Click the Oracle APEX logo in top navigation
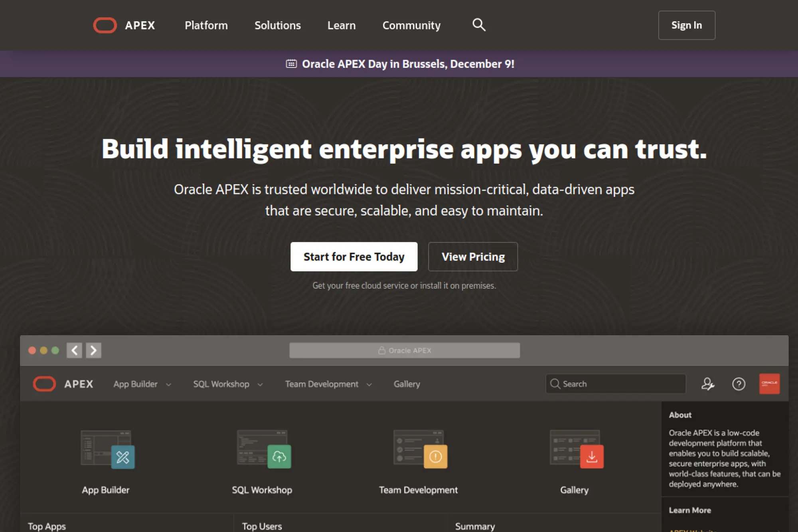Viewport: 798px width, 532px height. pos(124,25)
